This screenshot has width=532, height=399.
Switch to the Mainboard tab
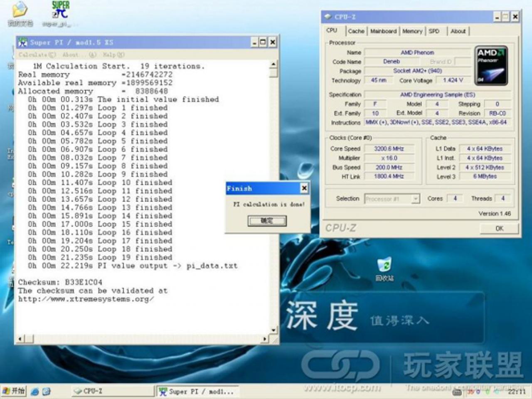pos(383,31)
